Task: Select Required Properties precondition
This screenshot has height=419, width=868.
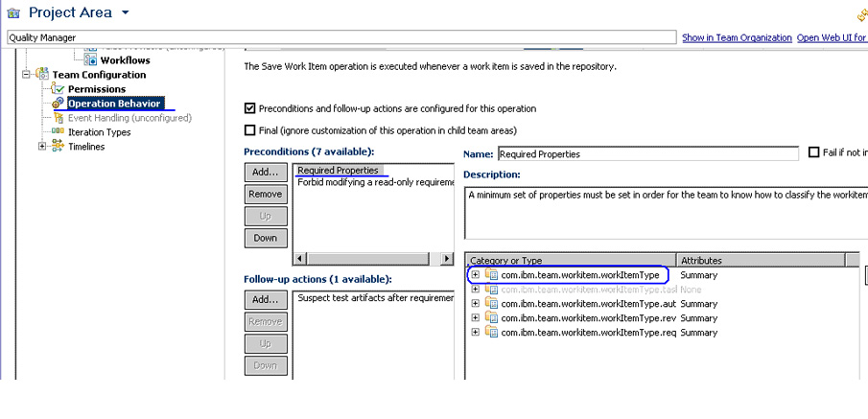Action: pos(338,171)
